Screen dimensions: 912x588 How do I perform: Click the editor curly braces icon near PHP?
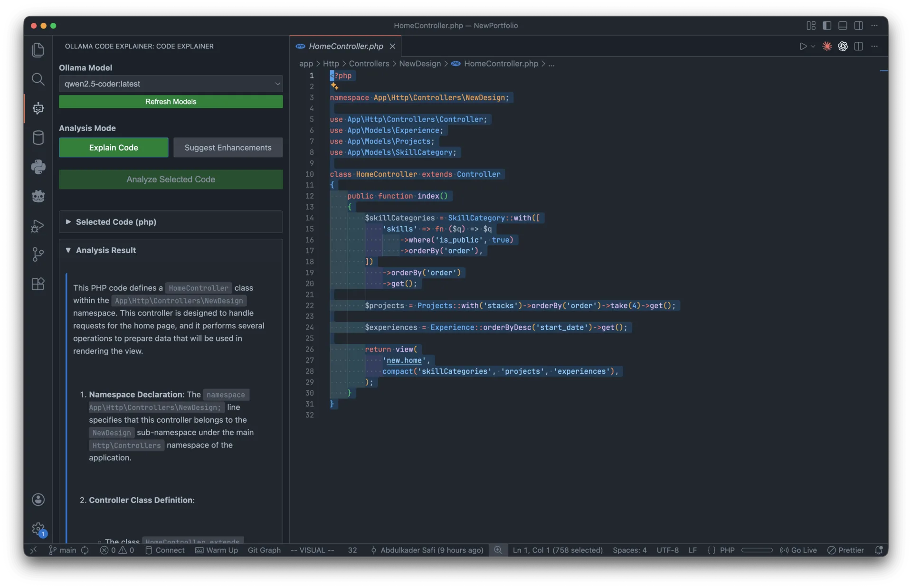pos(711,550)
